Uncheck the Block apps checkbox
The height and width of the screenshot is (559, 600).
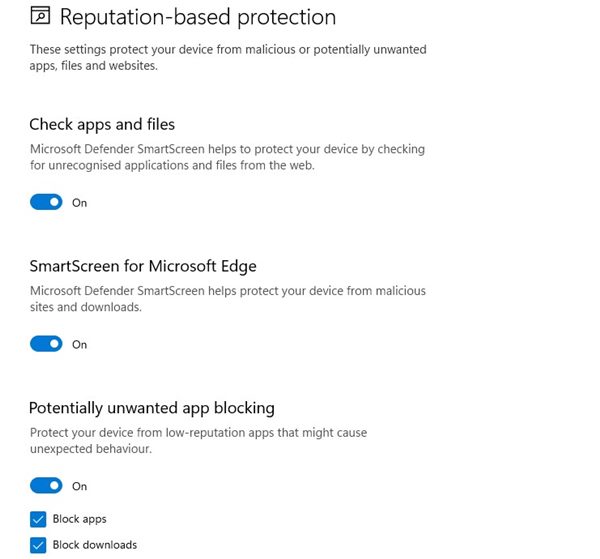click(x=38, y=519)
